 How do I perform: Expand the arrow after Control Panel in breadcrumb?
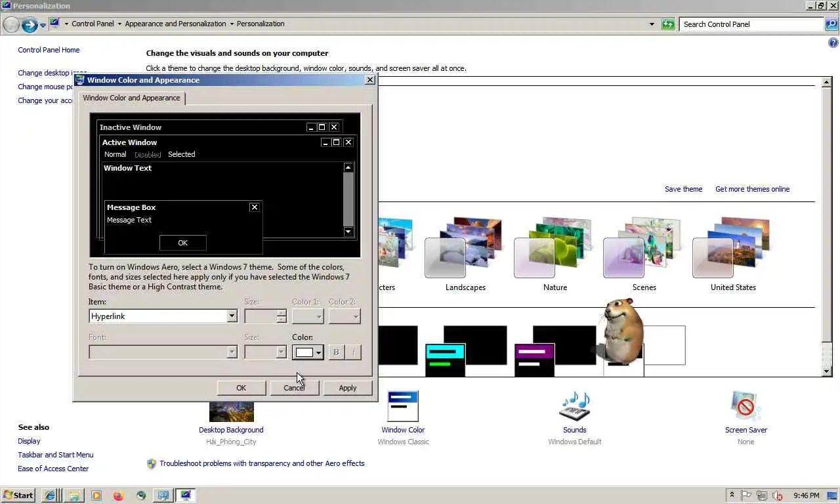tap(119, 24)
